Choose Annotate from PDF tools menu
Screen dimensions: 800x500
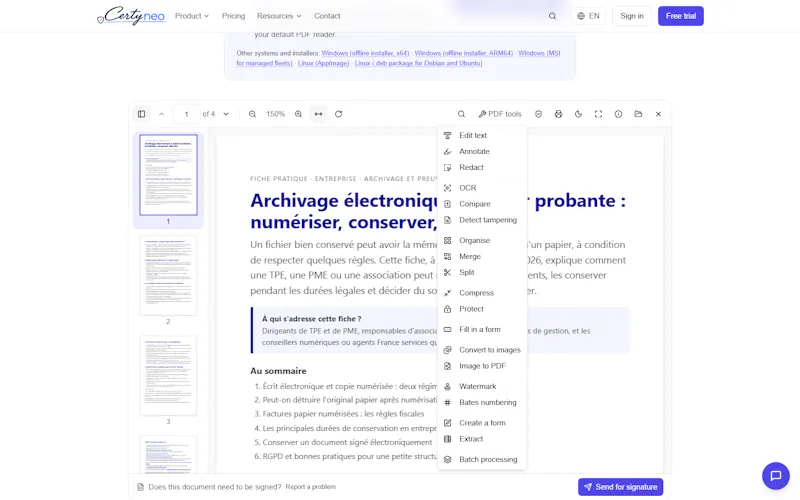pos(482,152)
